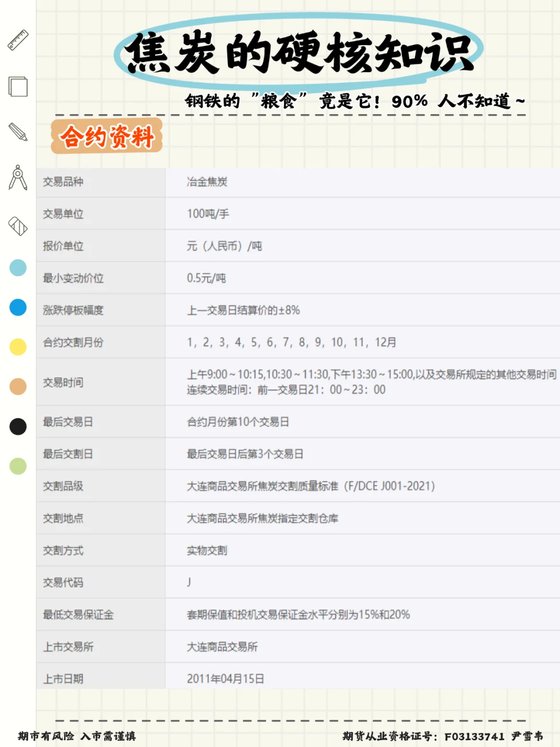Select the value containing F/DCE J001-2021
Screen dimensions: 560x747
pyautogui.click(x=311, y=486)
